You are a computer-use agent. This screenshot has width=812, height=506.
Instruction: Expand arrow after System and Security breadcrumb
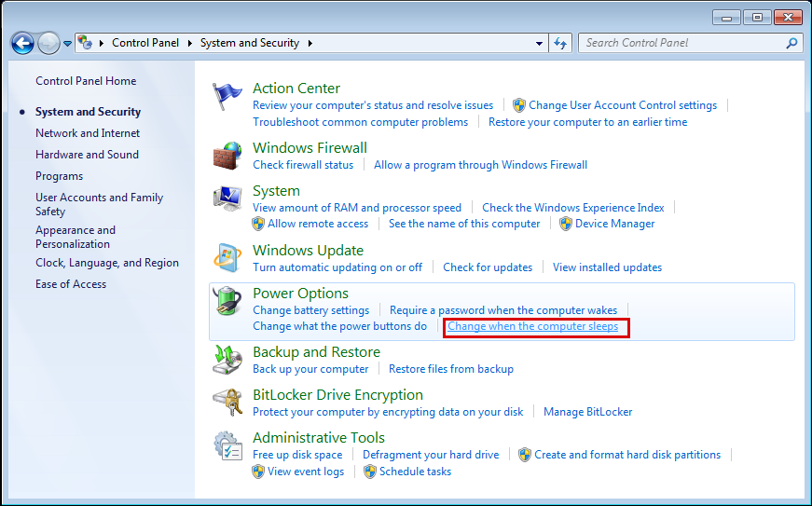[310, 43]
